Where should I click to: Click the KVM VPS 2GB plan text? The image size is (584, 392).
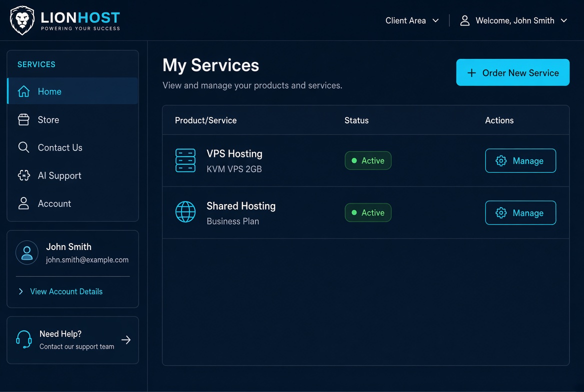tap(234, 169)
